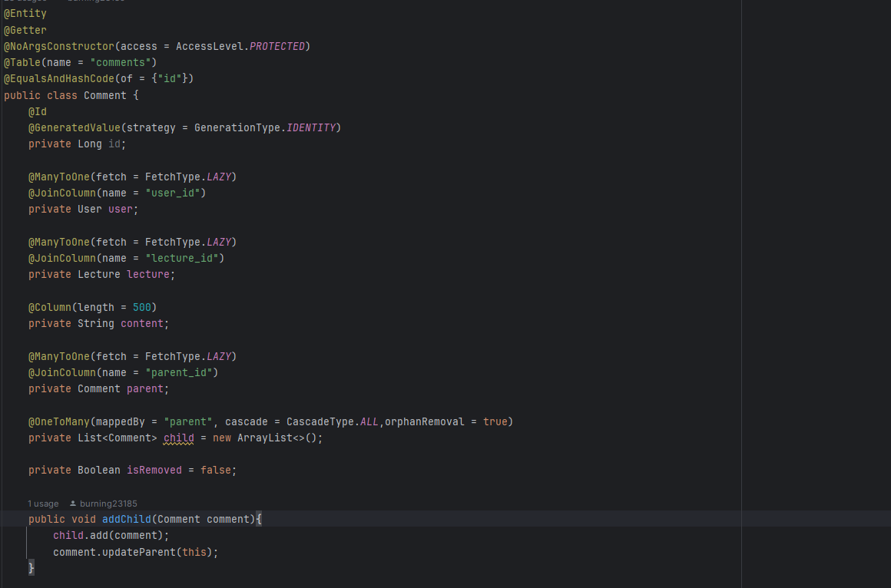Click the Long type of the id field
The height and width of the screenshot is (588, 891).
pos(90,144)
